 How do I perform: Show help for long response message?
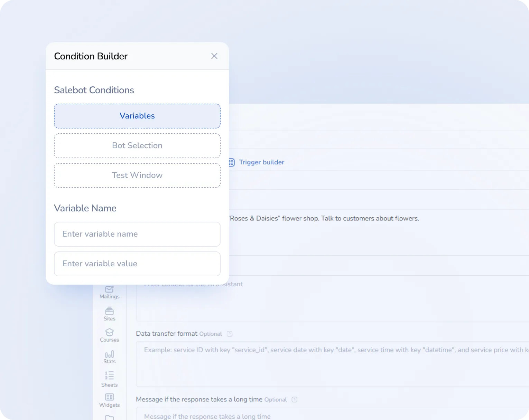click(294, 400)
